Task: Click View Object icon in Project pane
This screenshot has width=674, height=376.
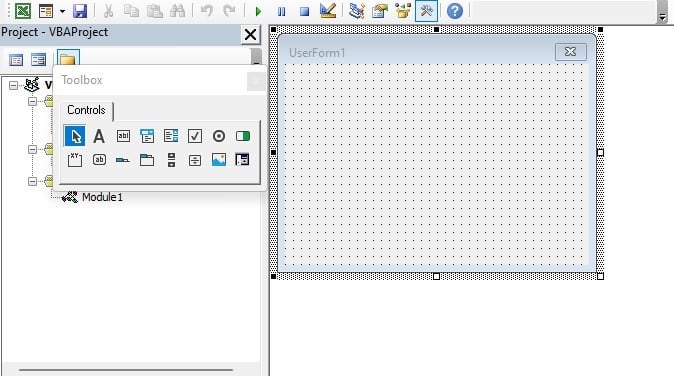Action: point(38,60)
